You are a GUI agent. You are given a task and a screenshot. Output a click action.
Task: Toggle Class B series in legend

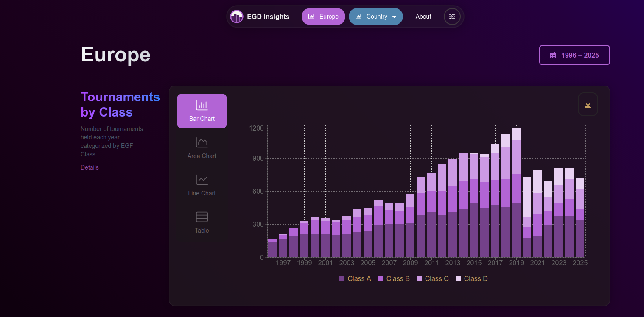pyautogui.click(x=394, y=278)
